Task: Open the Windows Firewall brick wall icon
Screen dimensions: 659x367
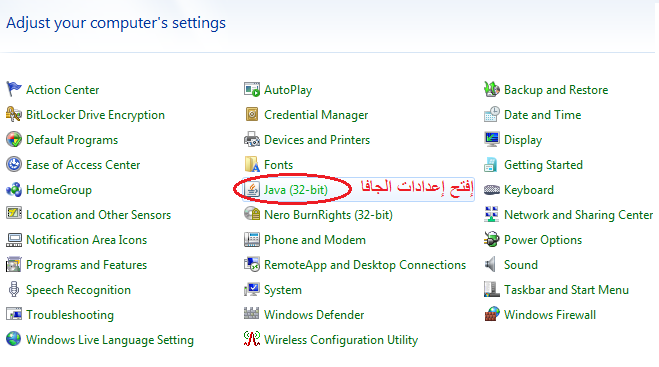Action: (492, 314)
